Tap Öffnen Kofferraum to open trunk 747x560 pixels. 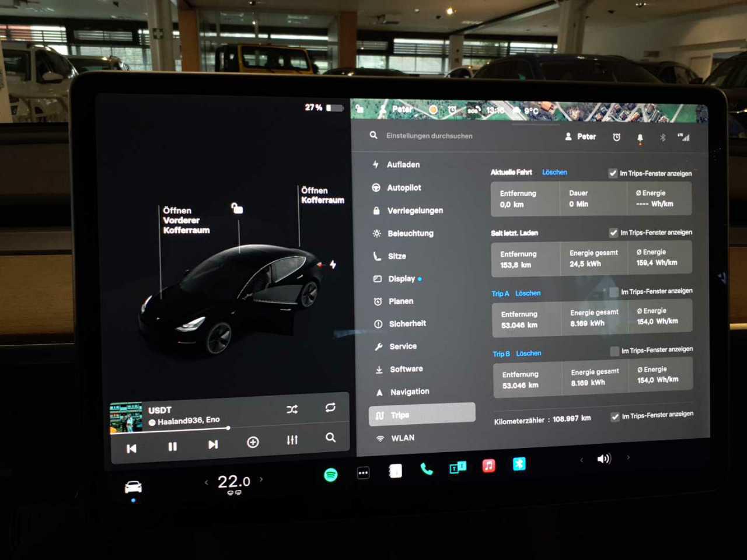point(322,195)
